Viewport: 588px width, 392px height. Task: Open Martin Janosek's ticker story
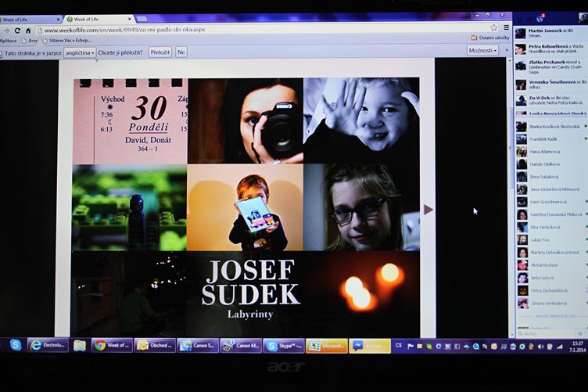[550, 33]
